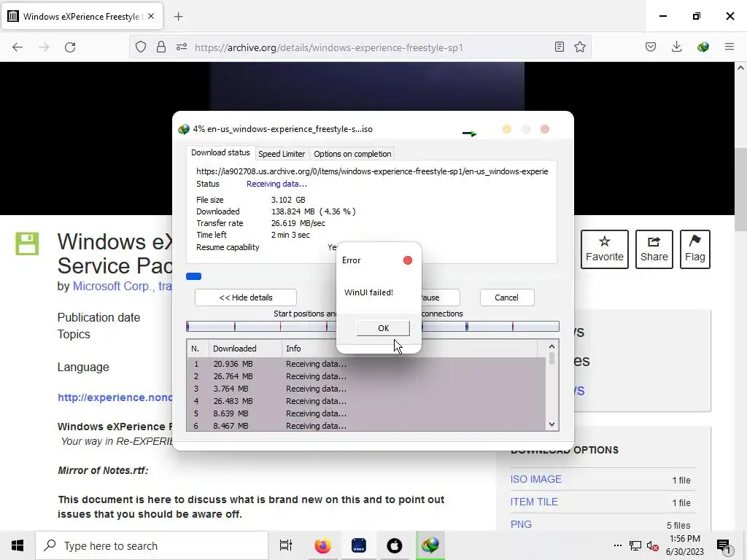Click the IDM extension icon in toolbar
This screenshot has width=747, height=560.
(x=703, y=47)
